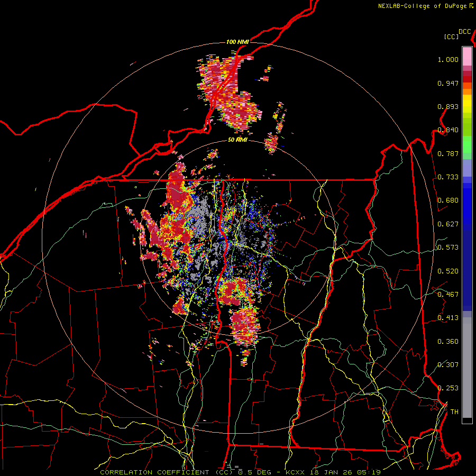Click the 0.680 color scale label
This screenshot has height=476, width=476.
click(x=448, y=200)
